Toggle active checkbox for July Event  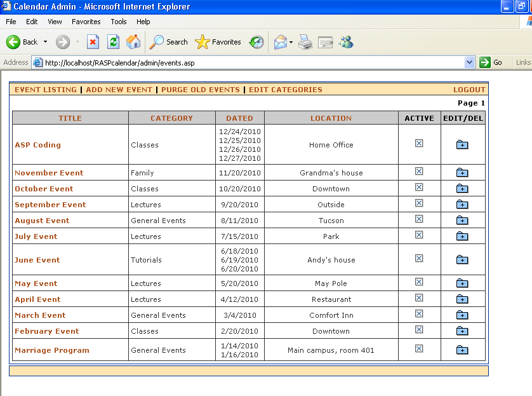tap(419, 235)
